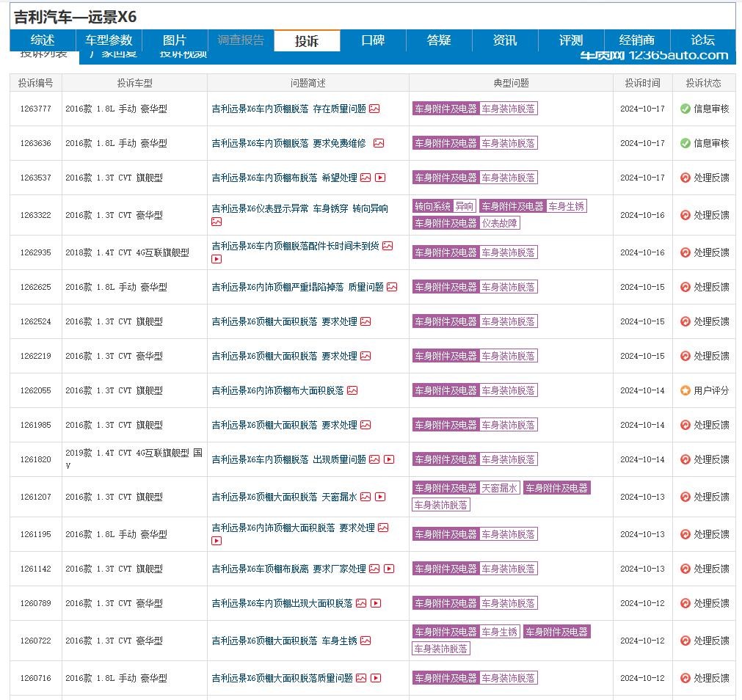Image resolution: width=742 pixels, height=700 pixels.
Task: Click model '2019款 1.4T CVT 4G互联旗舰型 国V'
Action: [x=134, y=459]
